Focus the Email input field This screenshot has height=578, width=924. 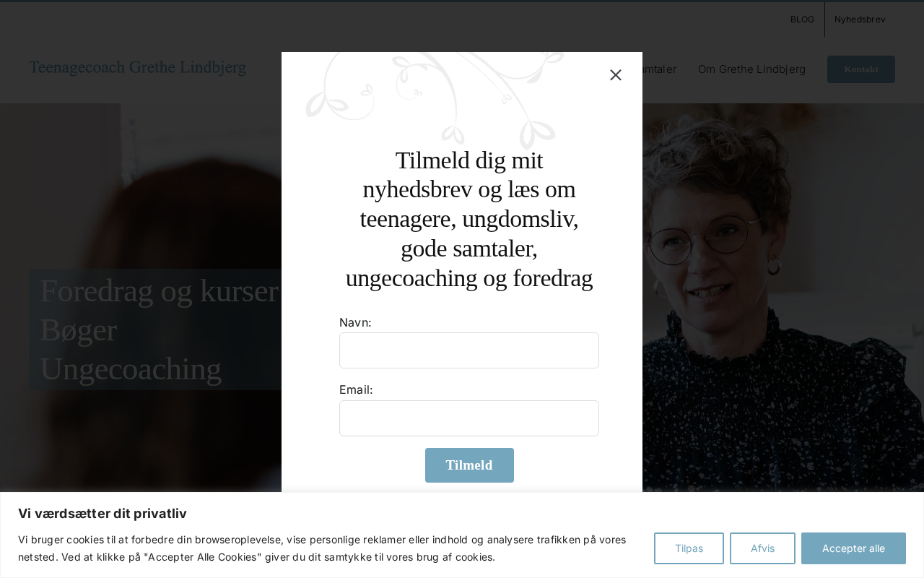coord(469,418)
